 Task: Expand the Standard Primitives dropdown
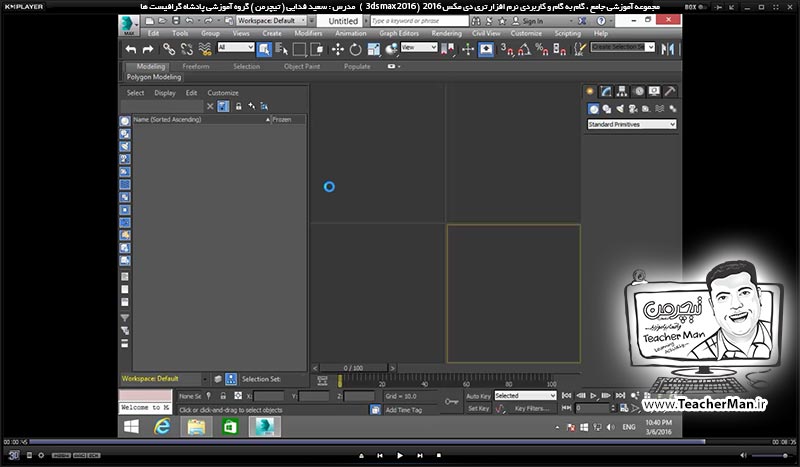632,124
